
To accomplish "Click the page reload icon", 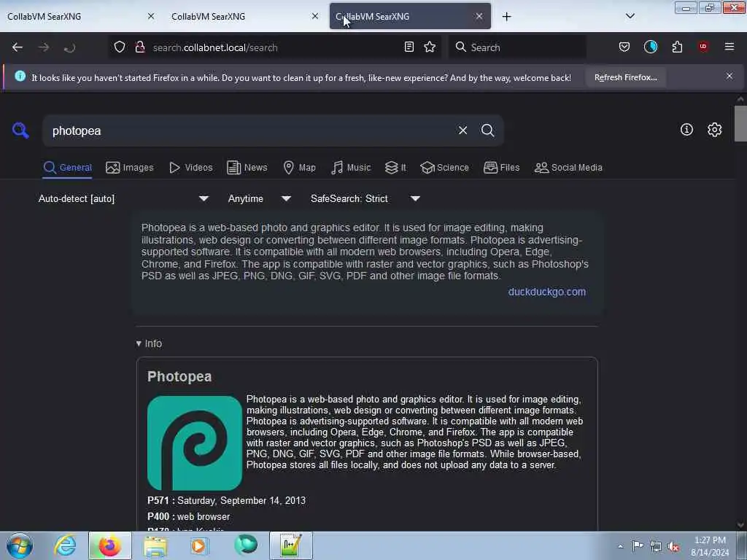I will coord(69,47).
